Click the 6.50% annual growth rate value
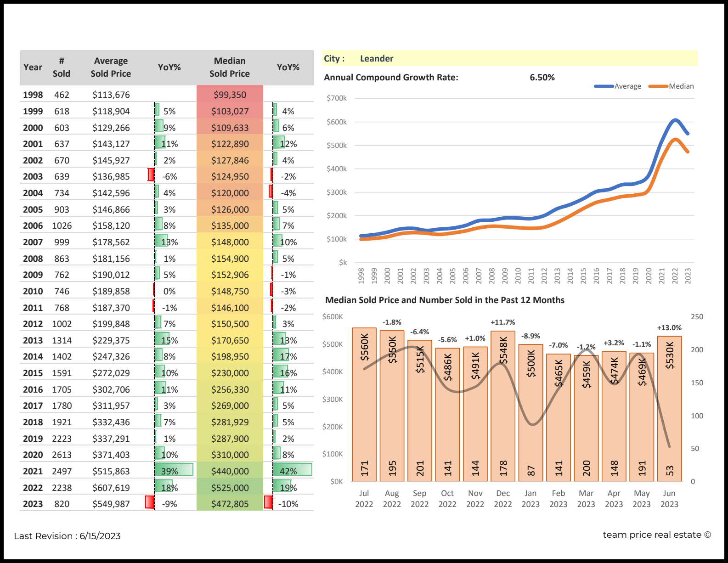 (542, 78)
